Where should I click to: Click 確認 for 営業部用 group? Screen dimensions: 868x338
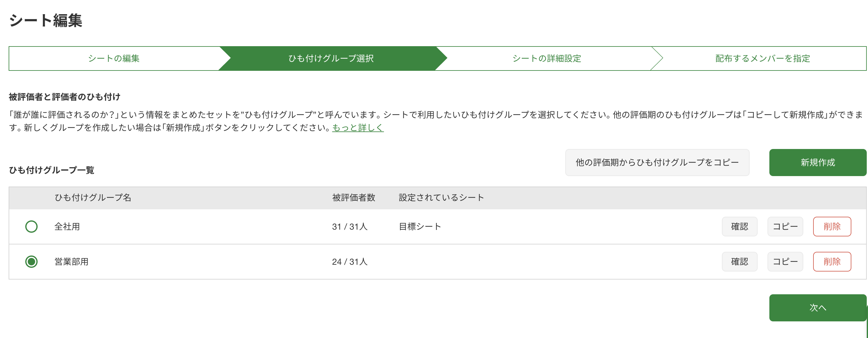pyautogui.click(x=739, y=262)
